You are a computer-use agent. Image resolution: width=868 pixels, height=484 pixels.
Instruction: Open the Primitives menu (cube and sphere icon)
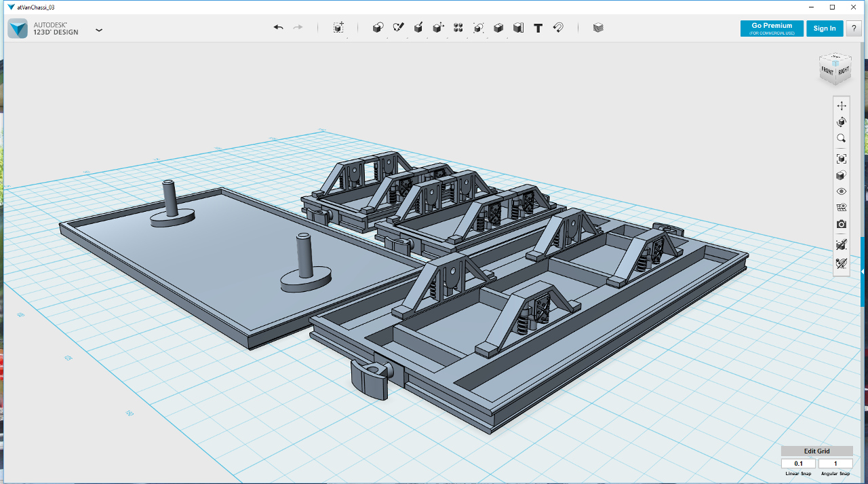click(378, 28)
